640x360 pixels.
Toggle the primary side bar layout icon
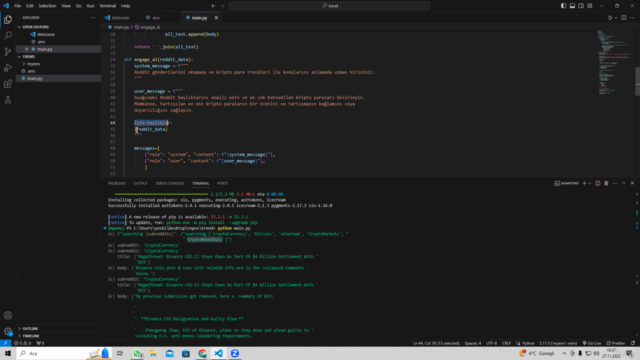click(563, 6)
